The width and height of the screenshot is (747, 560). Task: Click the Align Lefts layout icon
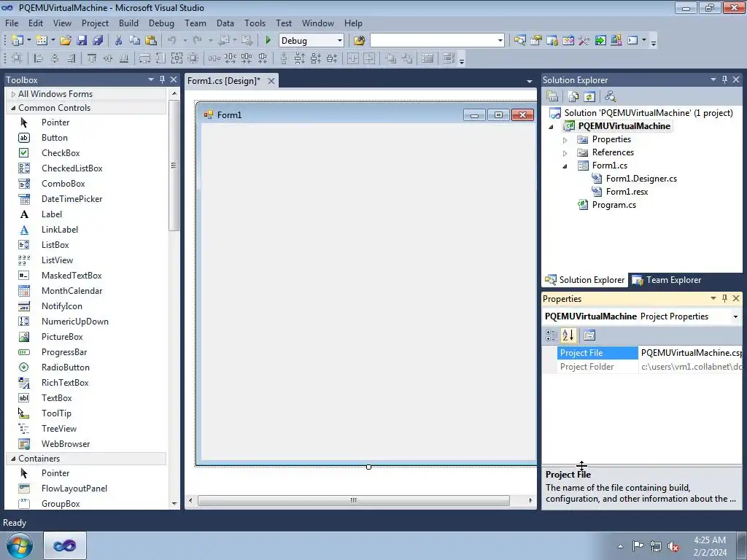(x=38, y=58)
